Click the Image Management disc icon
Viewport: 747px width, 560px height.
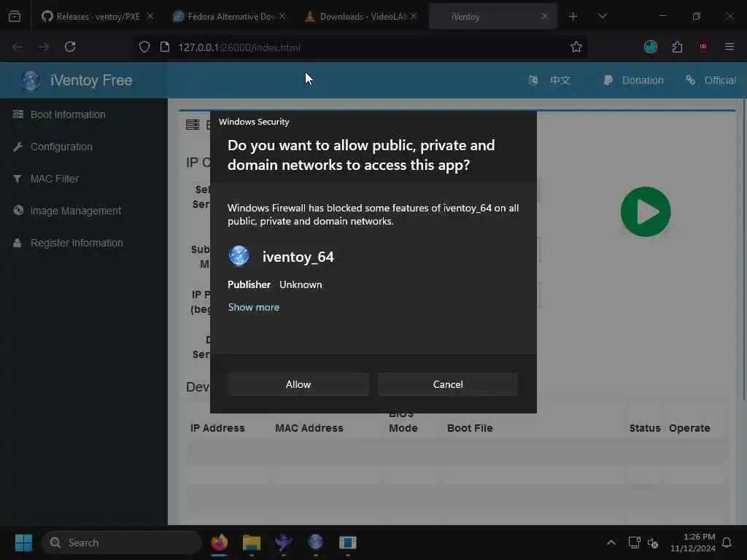pyautogui.click(x=18, y=210)
